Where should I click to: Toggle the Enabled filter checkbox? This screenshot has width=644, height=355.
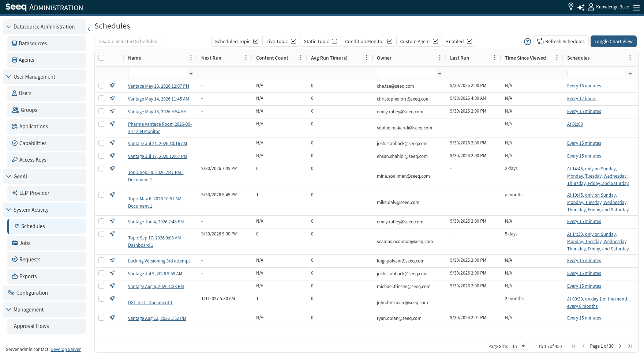tap(469, 41)
